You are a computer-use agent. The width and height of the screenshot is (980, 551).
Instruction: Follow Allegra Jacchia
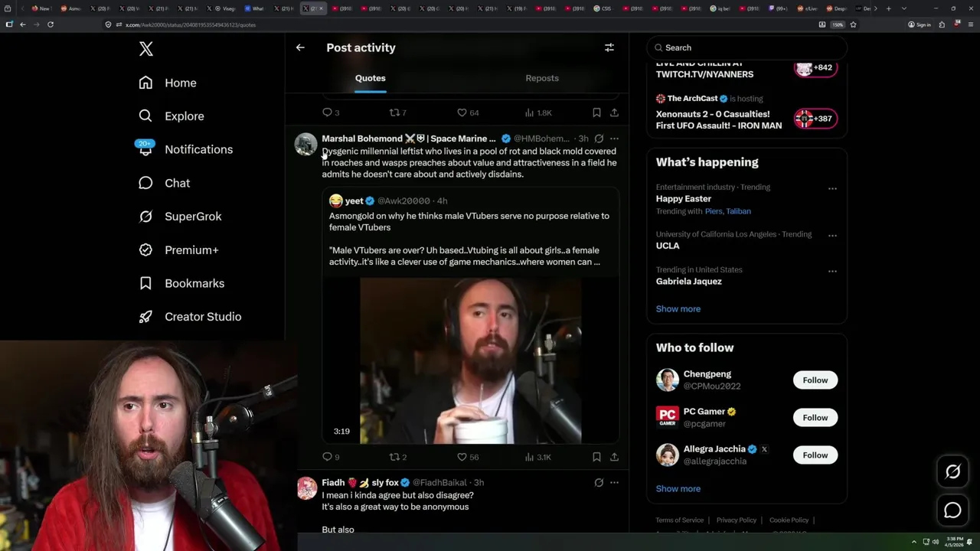815,455
